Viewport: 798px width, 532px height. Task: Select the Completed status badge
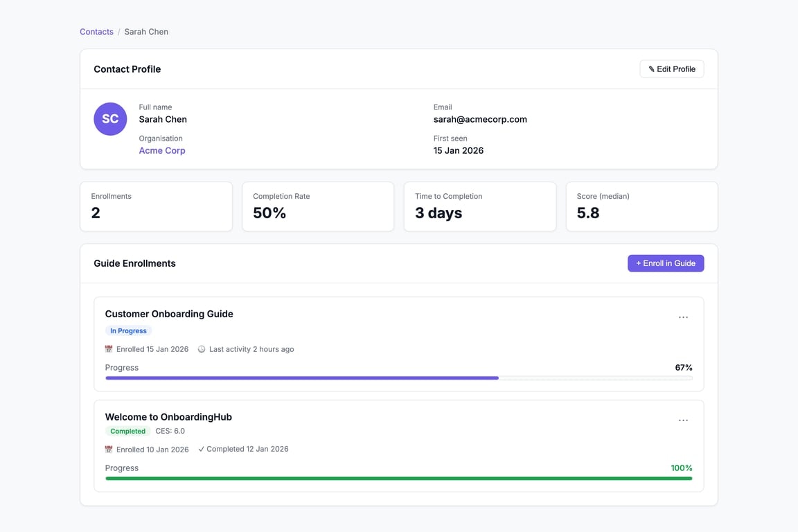(x=127, y=431)
